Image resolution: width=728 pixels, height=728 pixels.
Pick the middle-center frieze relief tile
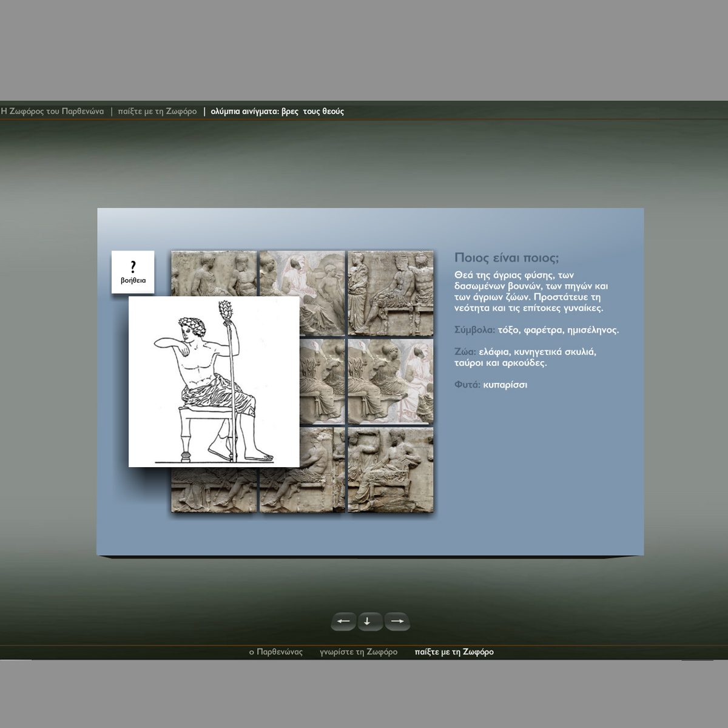tap(322, 382)
